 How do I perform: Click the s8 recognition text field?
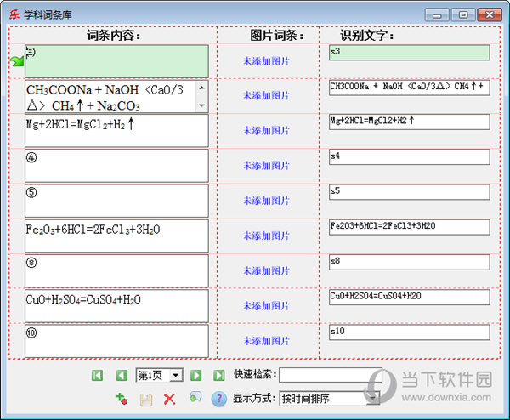409,262
